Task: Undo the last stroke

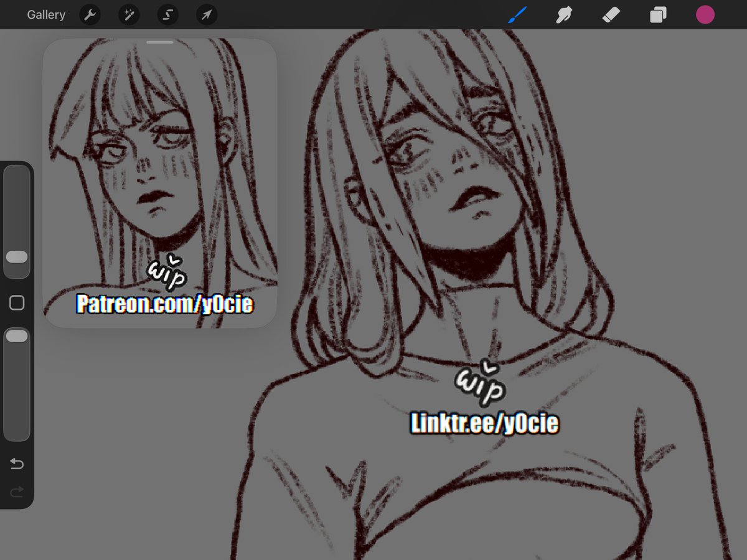Action: click(17, 464)
